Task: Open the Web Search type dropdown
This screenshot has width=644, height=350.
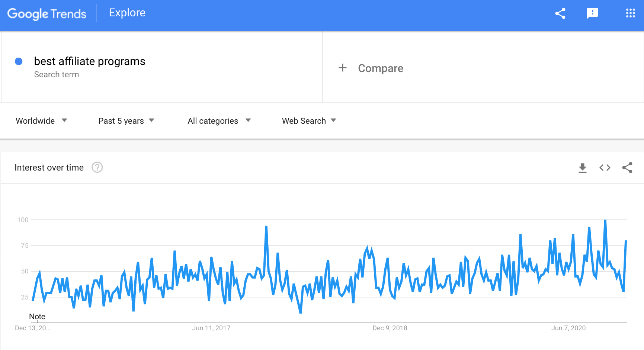Action: [x=309, y=121]
